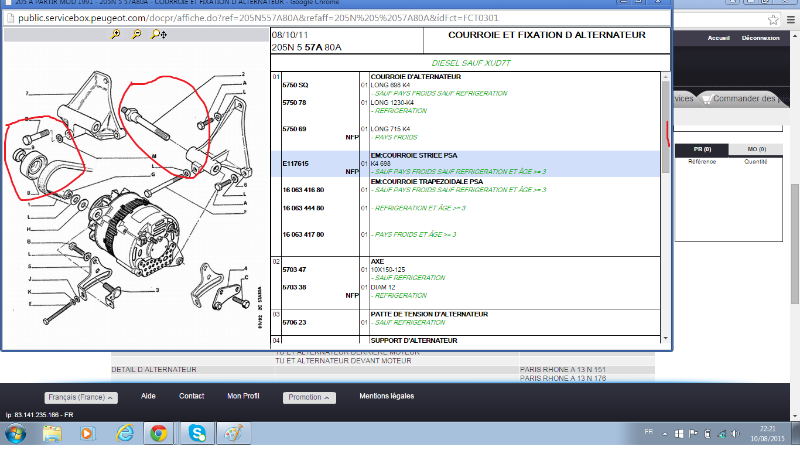Go to Mon Profil
The height and width of the screenshot is (450, 800).
[x=243, y=396]
